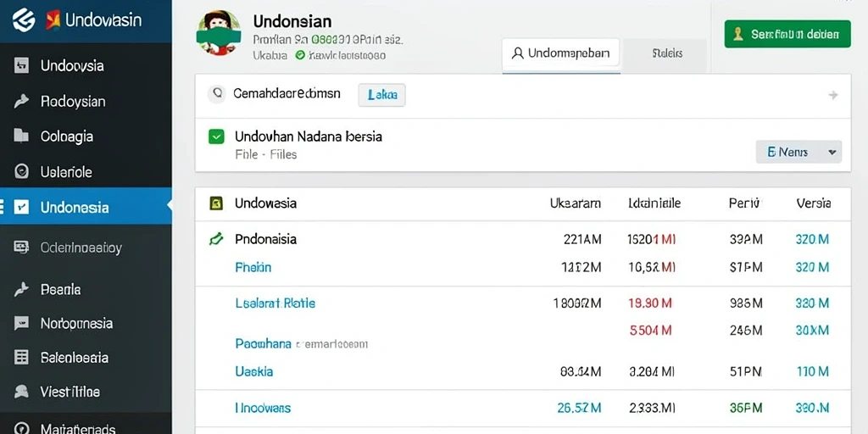Open the E Nenrs dropdown
868x434 pixels.
[798, 152]
